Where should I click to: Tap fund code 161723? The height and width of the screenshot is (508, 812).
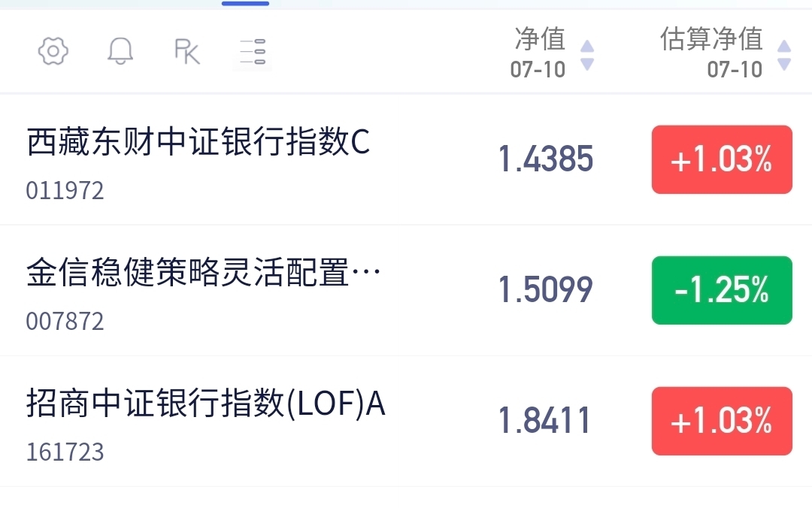65,452
